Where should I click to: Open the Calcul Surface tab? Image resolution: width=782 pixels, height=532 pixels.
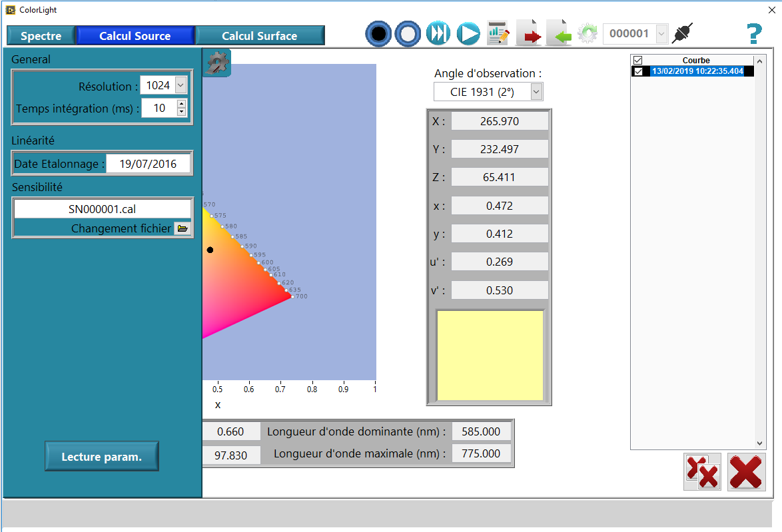coord(259,36)
